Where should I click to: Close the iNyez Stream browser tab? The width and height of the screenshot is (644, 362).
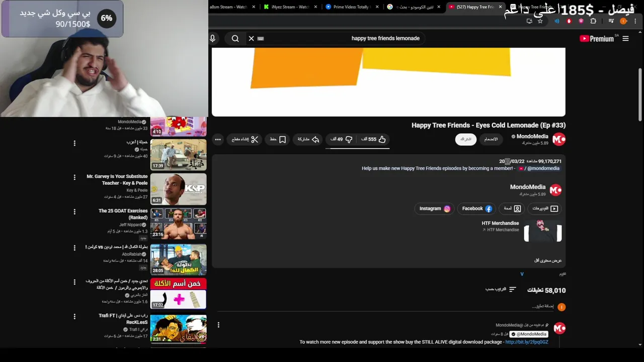tap(315, 7)
